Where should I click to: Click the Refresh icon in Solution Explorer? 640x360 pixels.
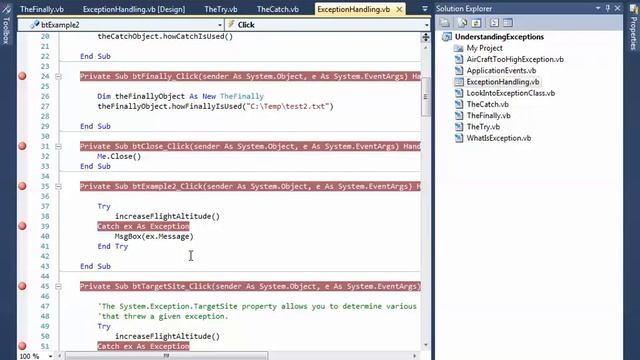[x=476, y=23]
